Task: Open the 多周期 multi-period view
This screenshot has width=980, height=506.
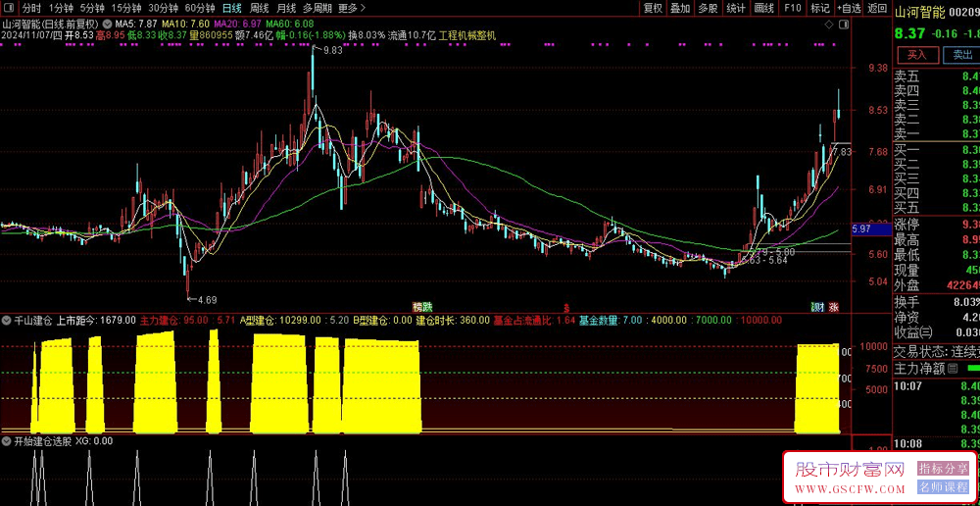Action: (317, 8)
